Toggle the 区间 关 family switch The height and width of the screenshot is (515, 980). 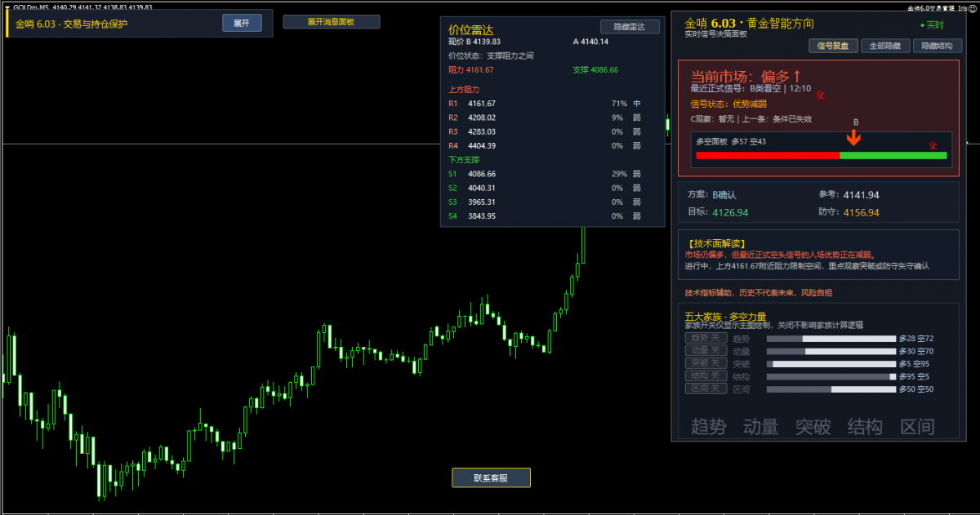tap(706, 388)
